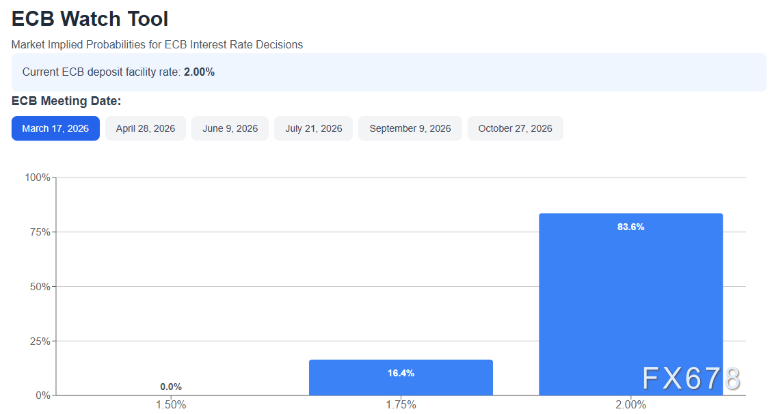This screenshot has height=414, width=771.
Task: Click the 83.6% label on the bar
Action: coord(631,227)
